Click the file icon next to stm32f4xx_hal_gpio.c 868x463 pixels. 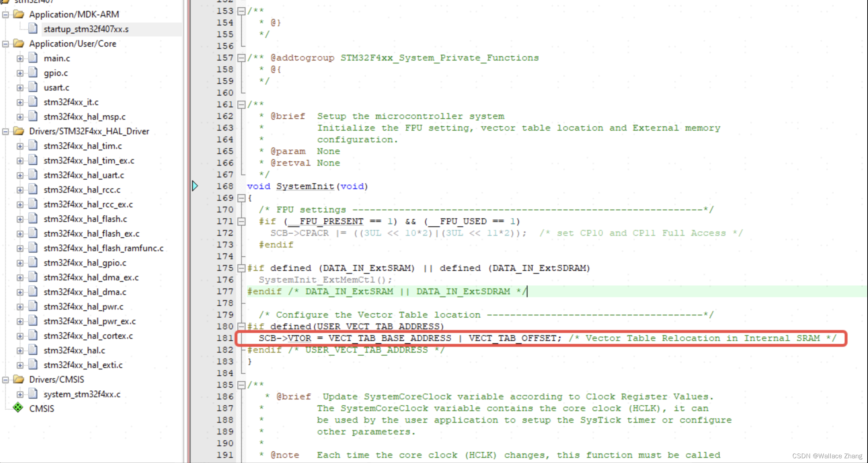click(x=33, y=263)
